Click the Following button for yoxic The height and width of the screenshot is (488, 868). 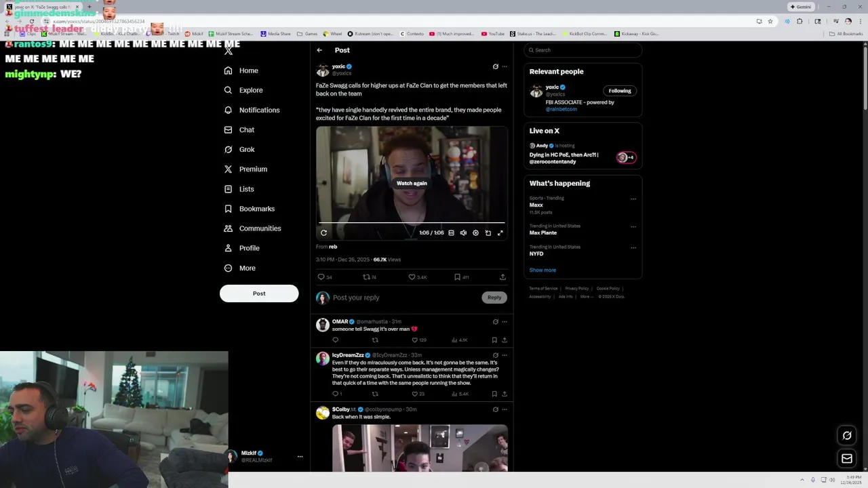coord(620,91)
